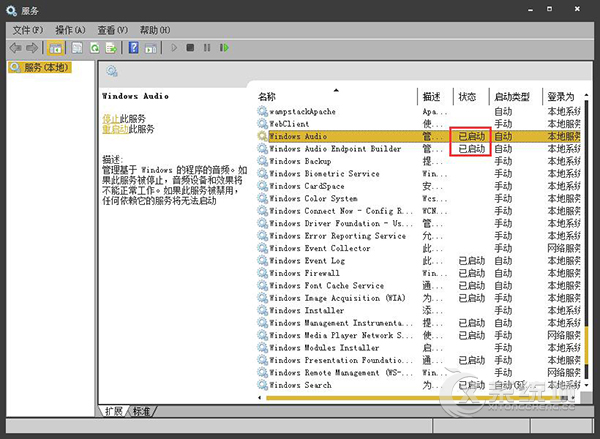Click the Refresh toolbar icon

coord(95,48)
